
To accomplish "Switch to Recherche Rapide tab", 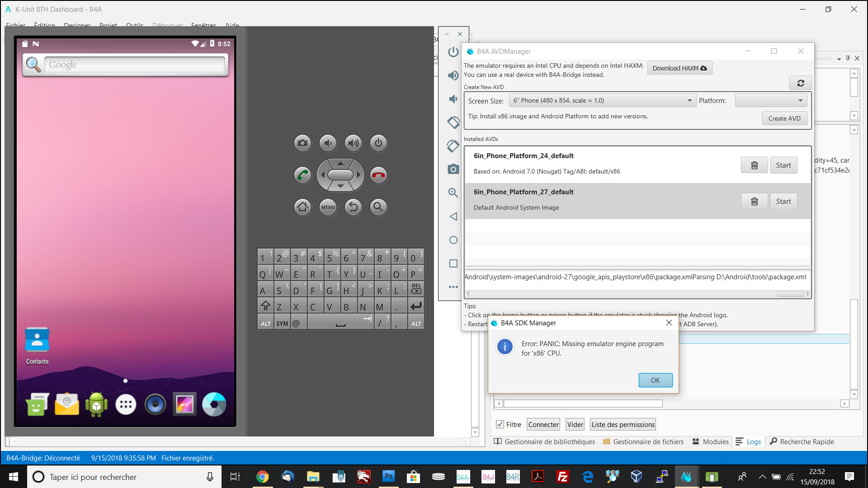I will click(x=802, y=442).
